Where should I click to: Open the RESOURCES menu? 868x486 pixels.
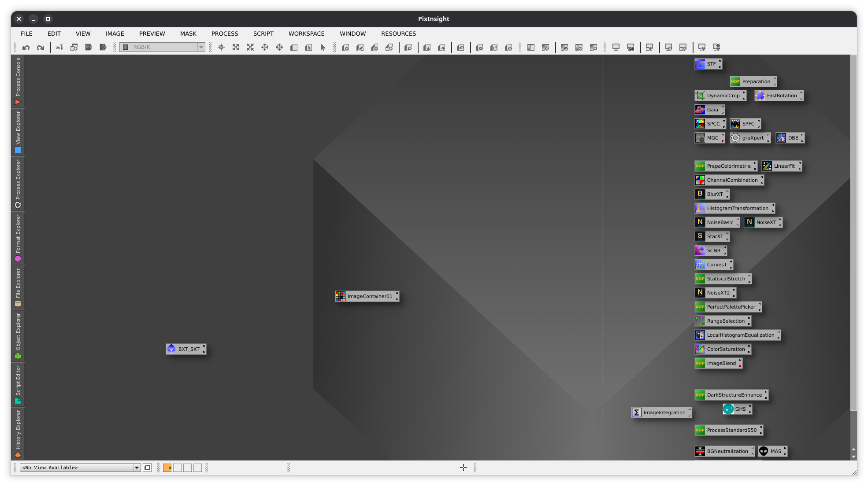399,33
